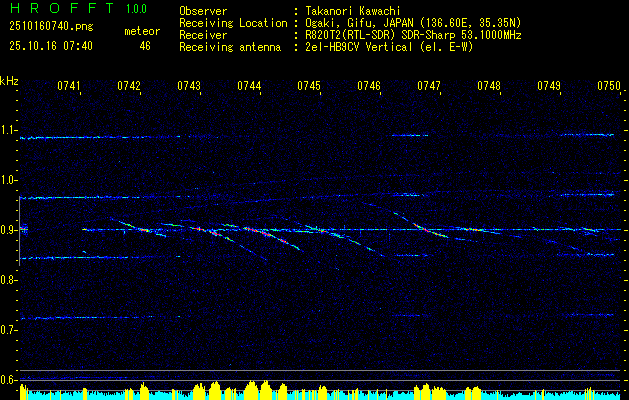
Task: Click the 0749 time marker
Action: 549,86
